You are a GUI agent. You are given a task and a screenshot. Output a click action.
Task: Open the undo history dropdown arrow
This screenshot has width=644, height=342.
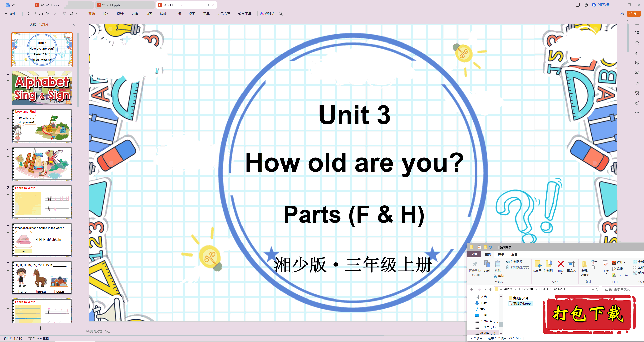[x=58, y=14]
